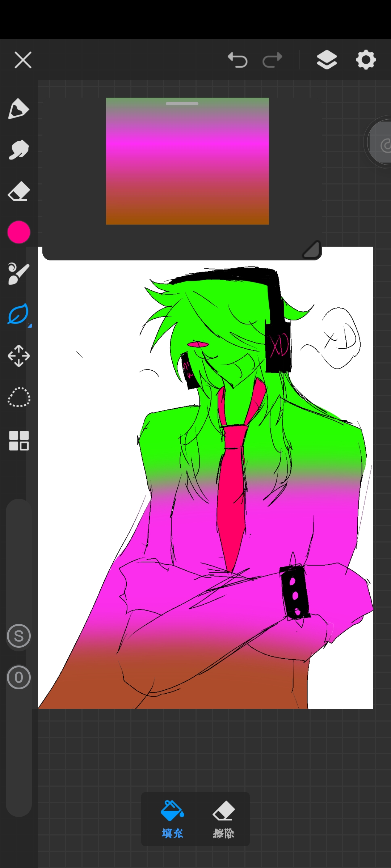The image size is (391, 868).
Task: Tap the 0 opacity button
Action: [18, 677]
